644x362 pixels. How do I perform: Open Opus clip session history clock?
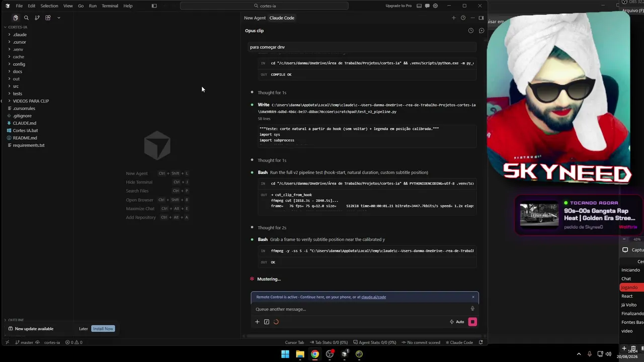tap(470, 31)
